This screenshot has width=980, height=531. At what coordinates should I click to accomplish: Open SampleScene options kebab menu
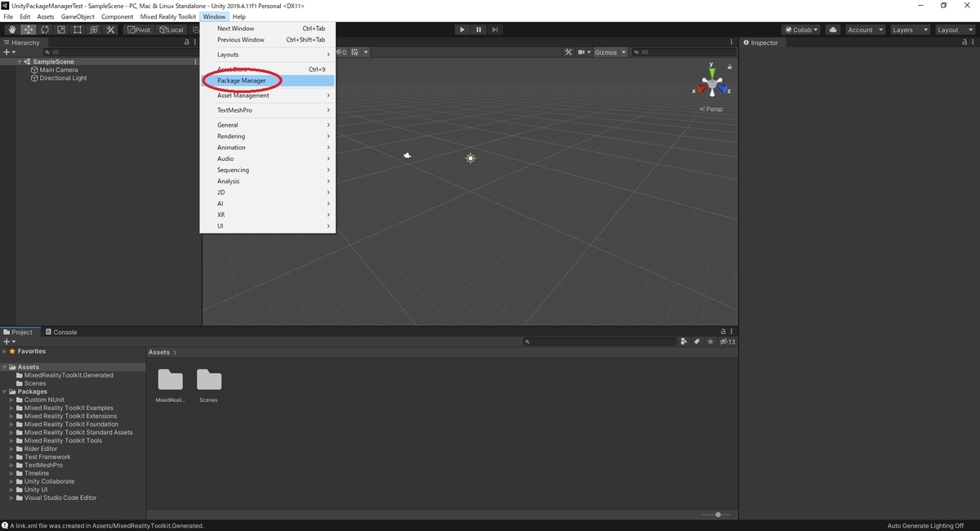pyautogui.click(x=195, y=62)
